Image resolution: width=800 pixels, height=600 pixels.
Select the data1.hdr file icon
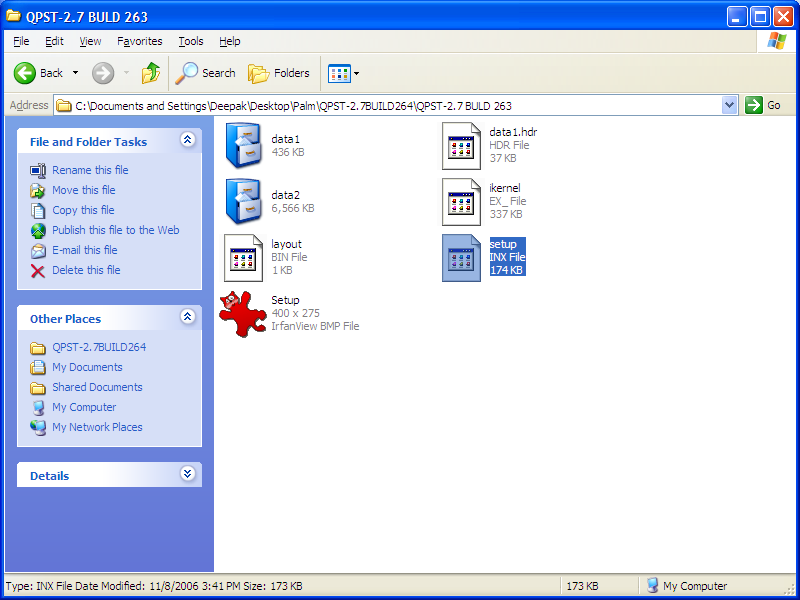[461, 146]
